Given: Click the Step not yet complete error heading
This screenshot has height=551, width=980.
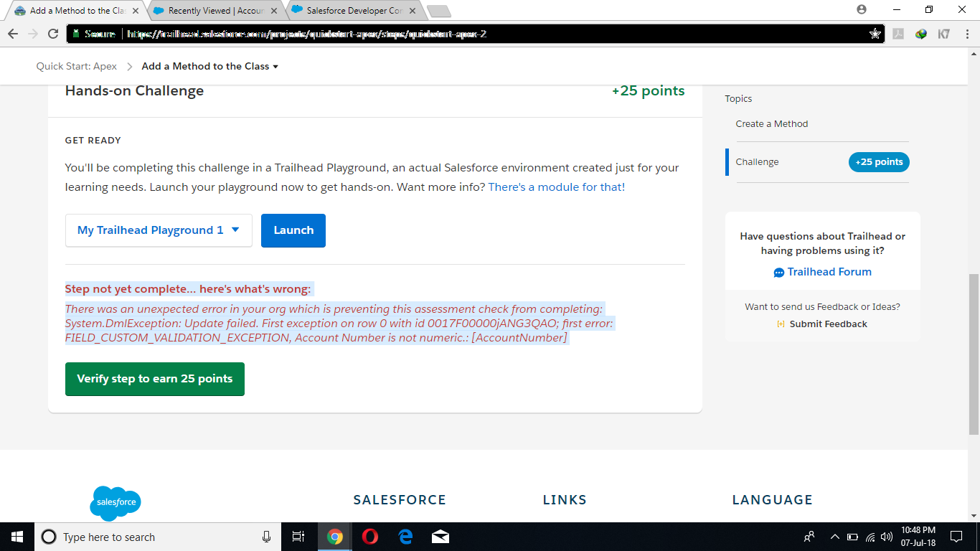Looking at the screenshot, I should click(x=188, y=289).
